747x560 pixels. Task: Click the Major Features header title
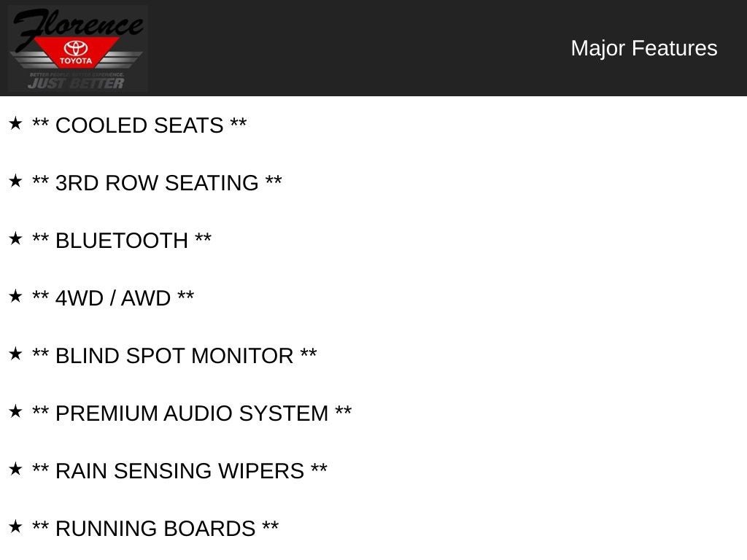coord(643,48)
